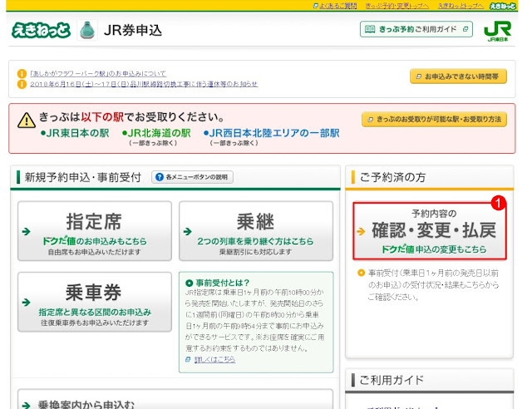The height and width of the screenshot is (409, 532).
Task: Click the green arrow on 乗継 button
Action: point(187,231)
